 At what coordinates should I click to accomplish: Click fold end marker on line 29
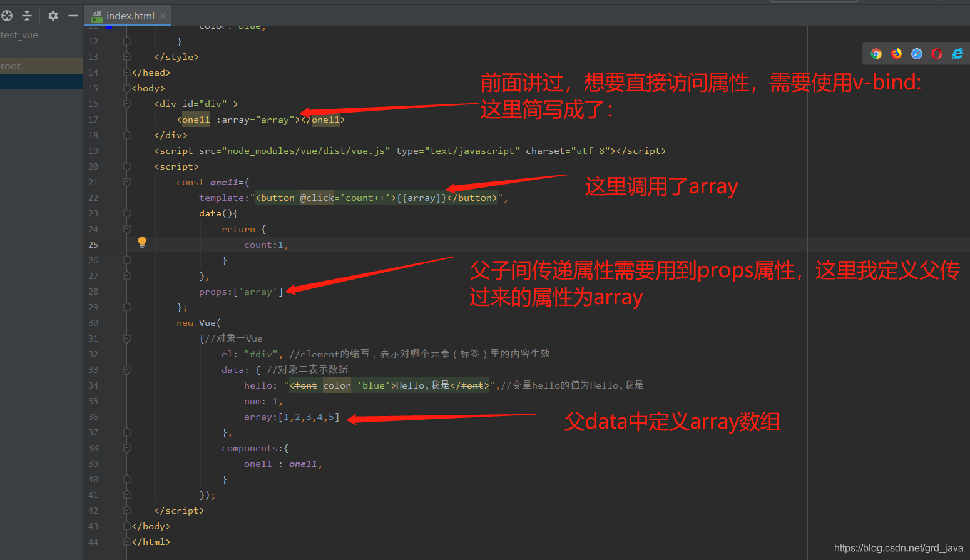127,307
